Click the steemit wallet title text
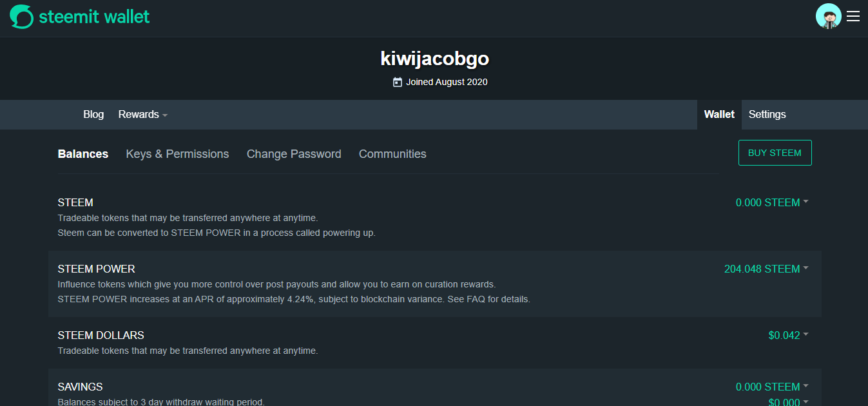 point(94,17)
